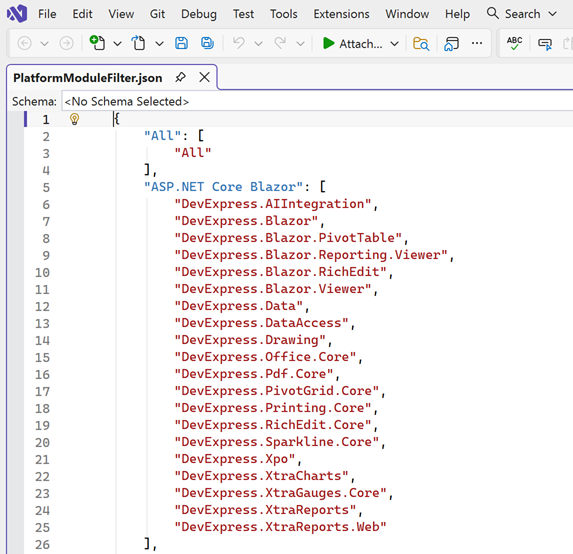Open the File menu
The width and height of the screenshot is (573, 554).
point(47,14)
